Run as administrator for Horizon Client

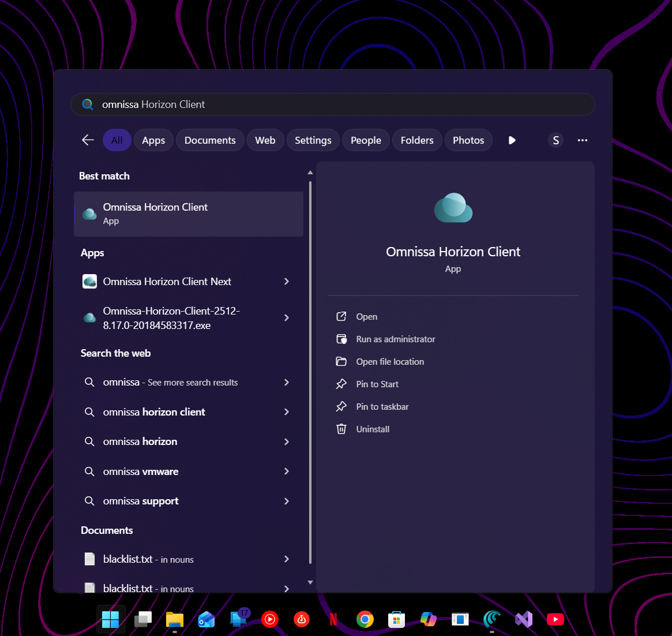coord(395,339)
